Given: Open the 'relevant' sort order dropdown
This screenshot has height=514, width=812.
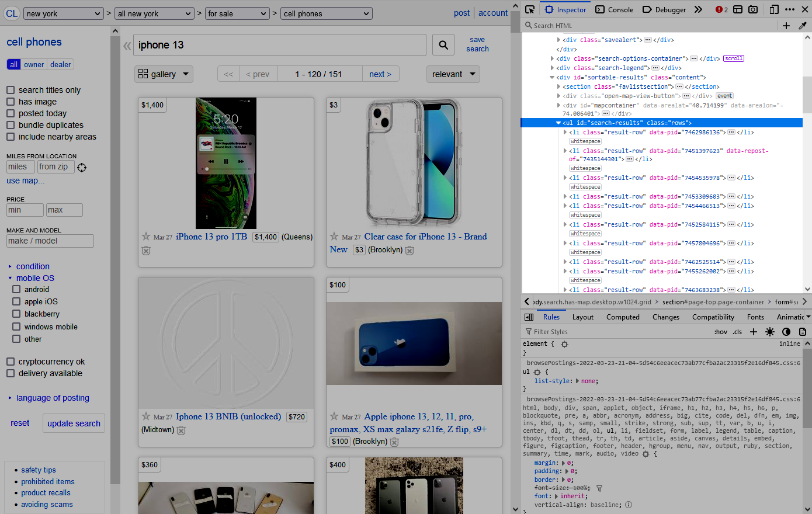Looking at the screenshot, I should (453, 74).
